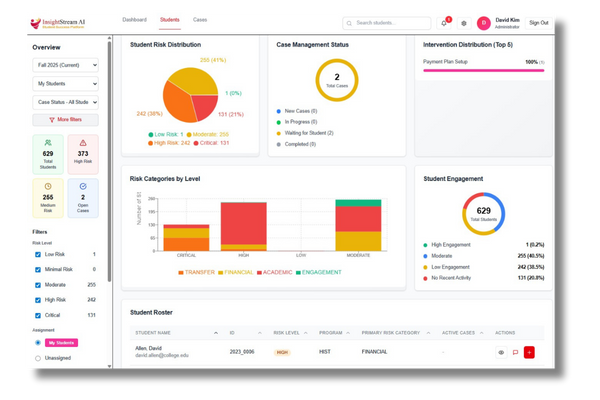Click the Open Cases stat card
Viewport: 600px width, 400px height.
click(x=84, y=197)
